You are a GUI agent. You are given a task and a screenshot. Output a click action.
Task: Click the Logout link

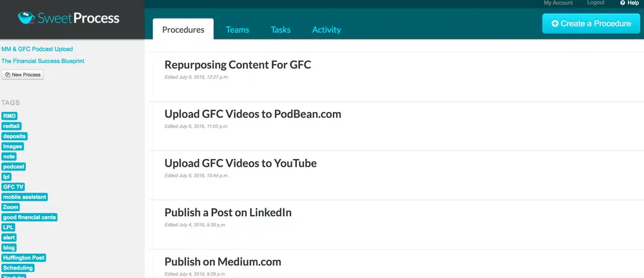596,3
